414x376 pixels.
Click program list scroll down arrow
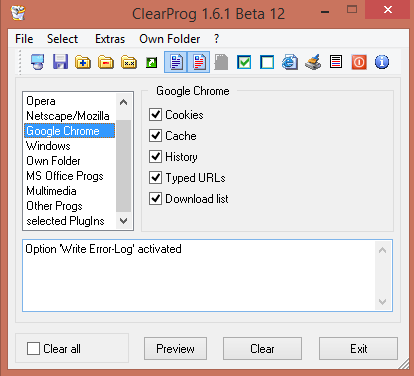pos(123,221)
